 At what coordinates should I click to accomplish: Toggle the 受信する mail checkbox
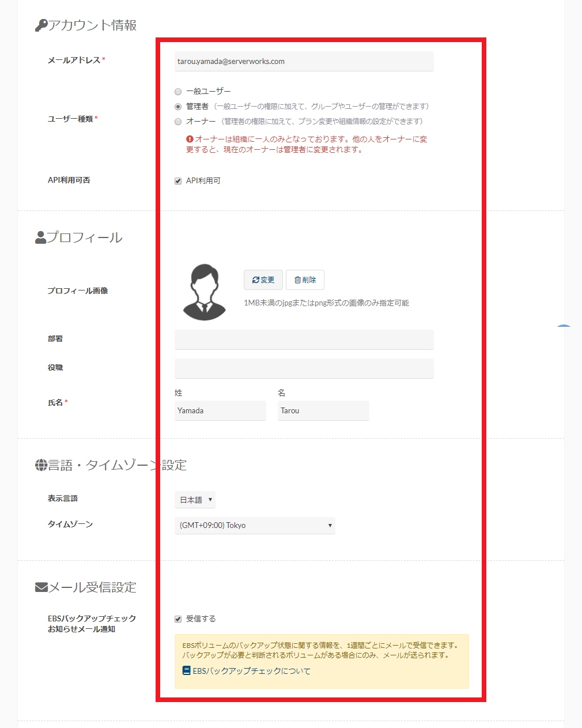click(178, 619)
